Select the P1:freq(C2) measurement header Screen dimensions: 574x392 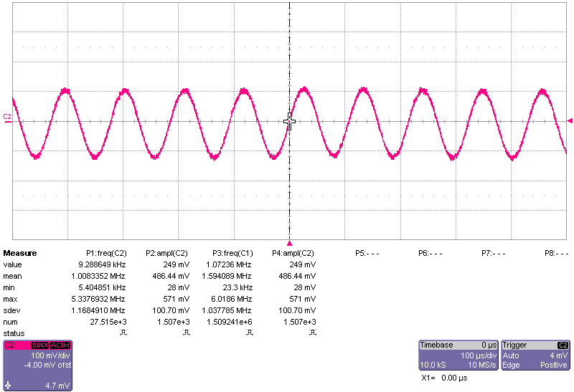(x=106, y=253)
